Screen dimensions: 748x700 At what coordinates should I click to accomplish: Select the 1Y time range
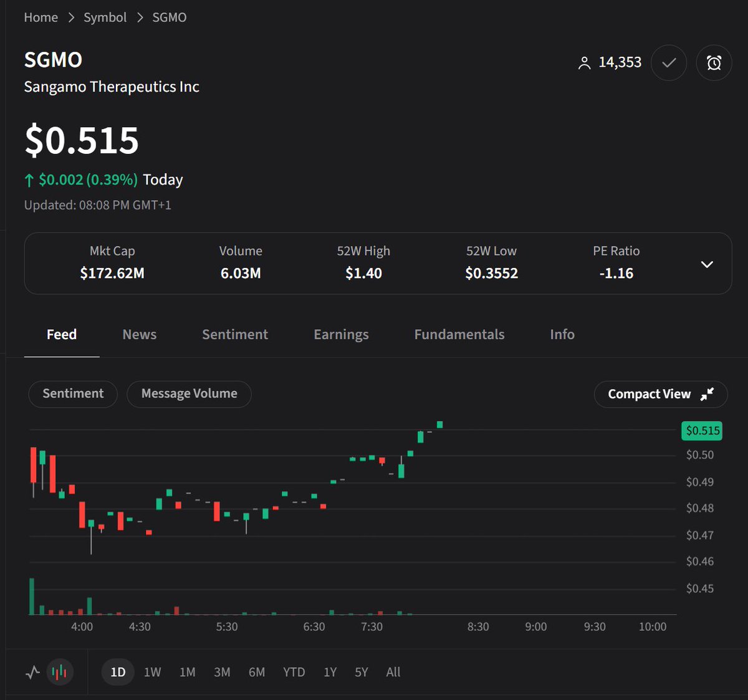[x=330, y=672]
